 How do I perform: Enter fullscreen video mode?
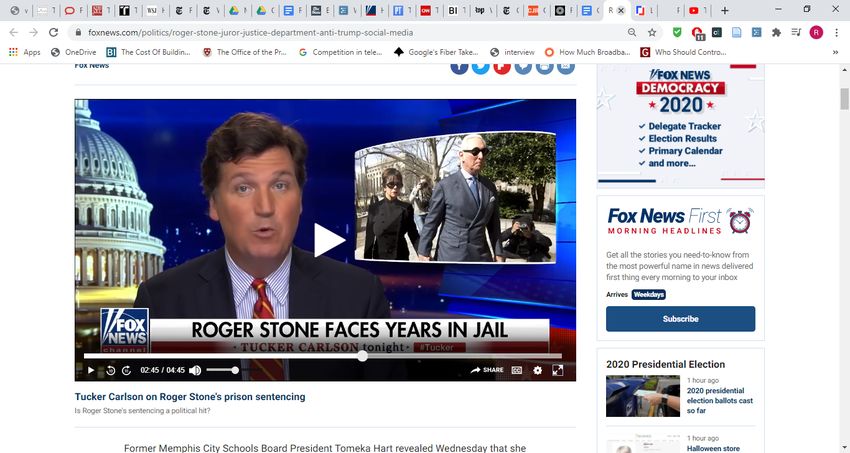[557, 370]
